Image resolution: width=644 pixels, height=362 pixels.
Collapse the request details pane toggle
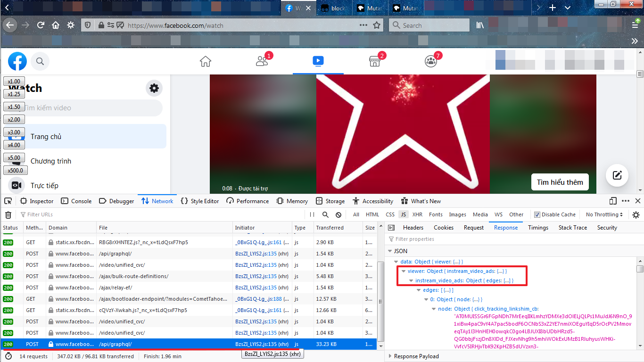pos(391,228)
